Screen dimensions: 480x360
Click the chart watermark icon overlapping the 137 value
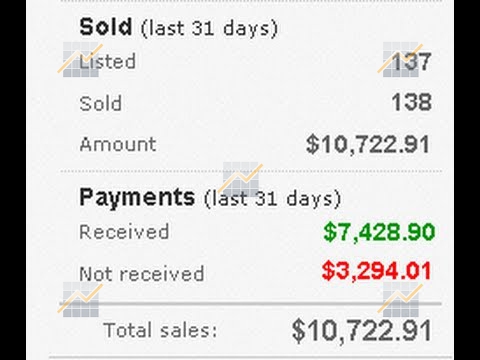[400, 59]
